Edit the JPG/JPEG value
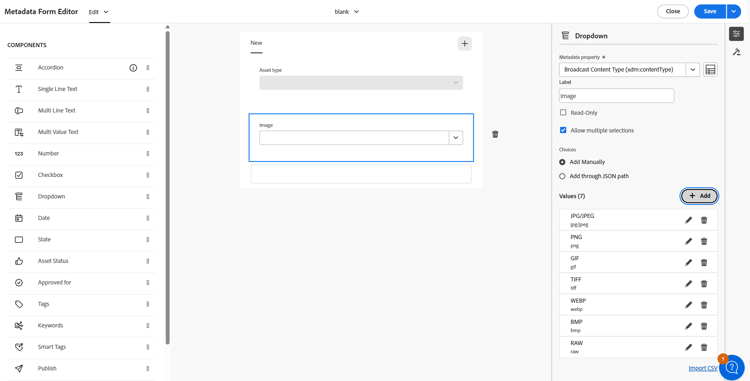The image size is (750, 381). pos(688,220)
